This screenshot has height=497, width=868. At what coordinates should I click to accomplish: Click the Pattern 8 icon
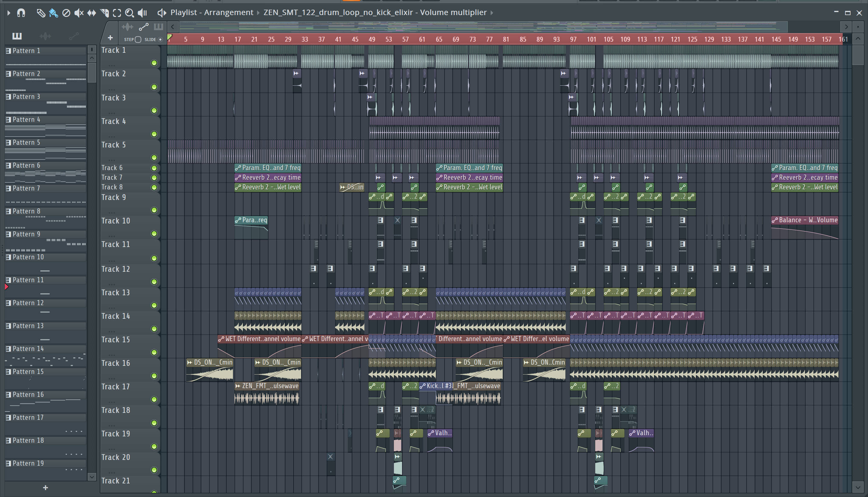[8, 211]
